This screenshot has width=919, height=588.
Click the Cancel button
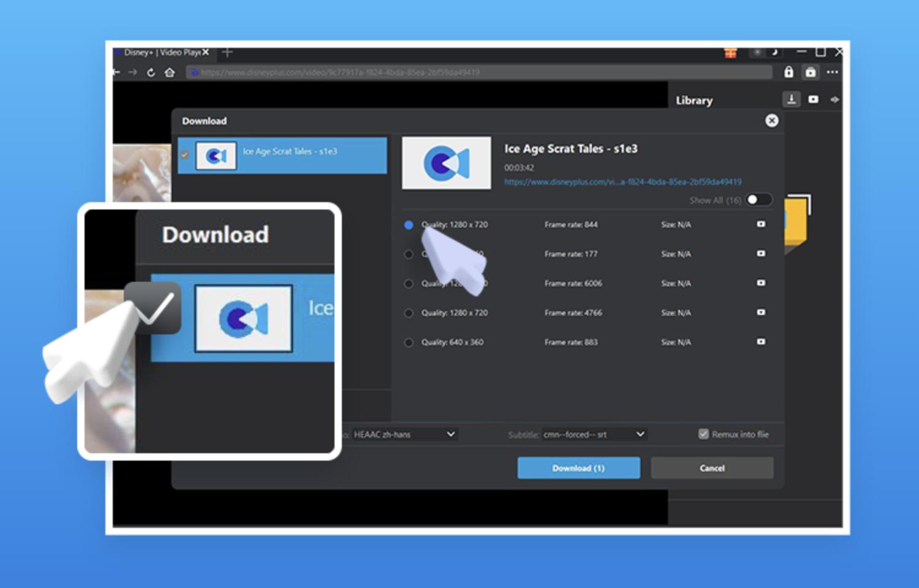712,468
